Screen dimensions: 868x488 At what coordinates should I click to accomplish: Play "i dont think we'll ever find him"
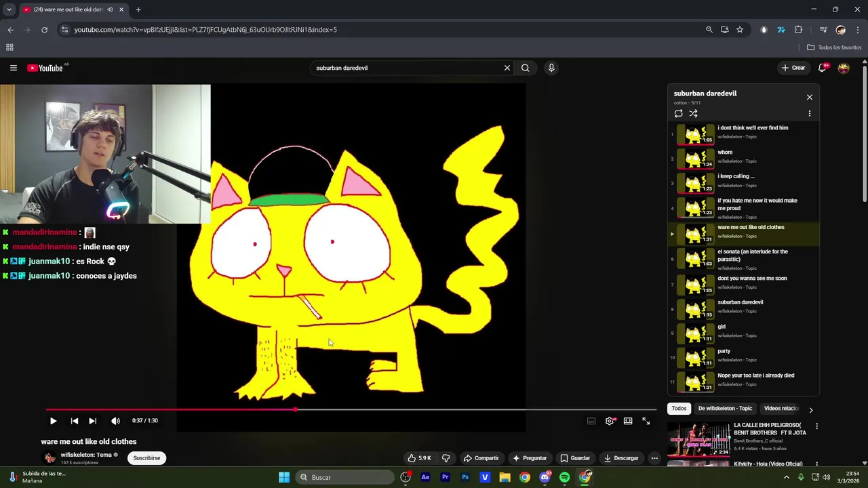(743, 134)
